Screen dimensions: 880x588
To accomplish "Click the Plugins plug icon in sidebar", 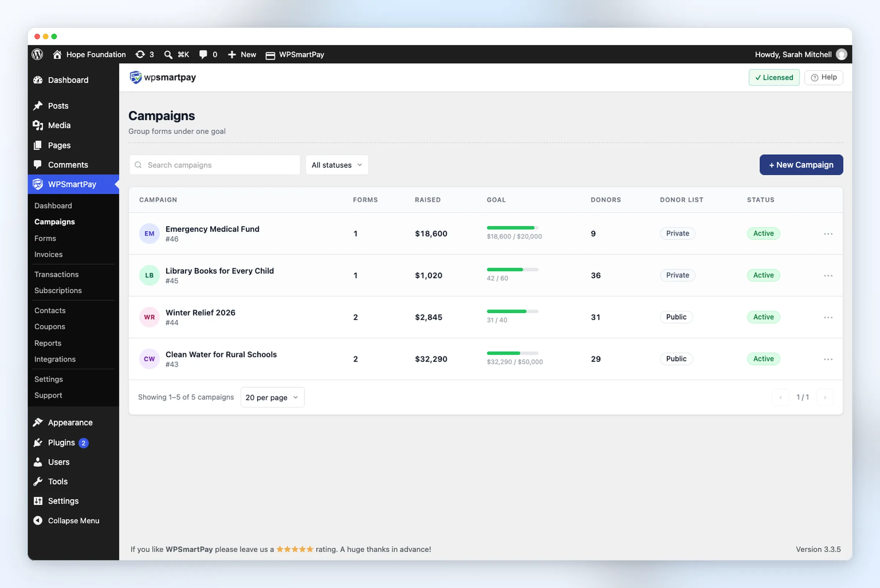I will (x=38, y=442).
